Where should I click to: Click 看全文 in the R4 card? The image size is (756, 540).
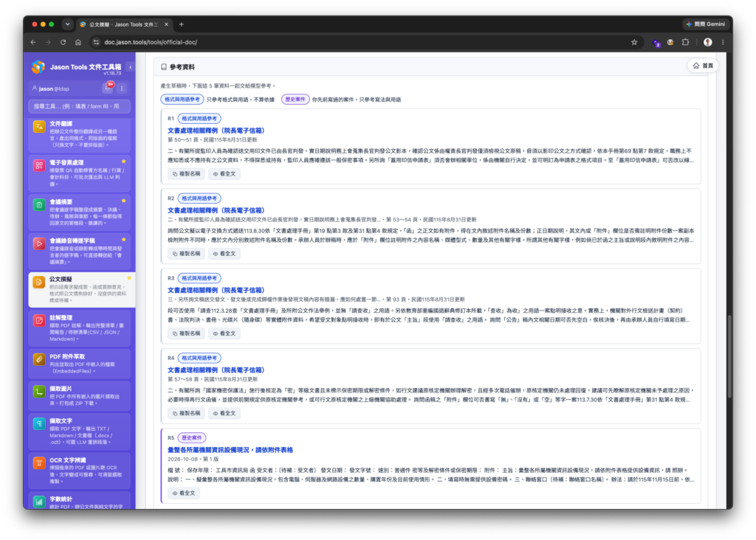pos(224,413)
